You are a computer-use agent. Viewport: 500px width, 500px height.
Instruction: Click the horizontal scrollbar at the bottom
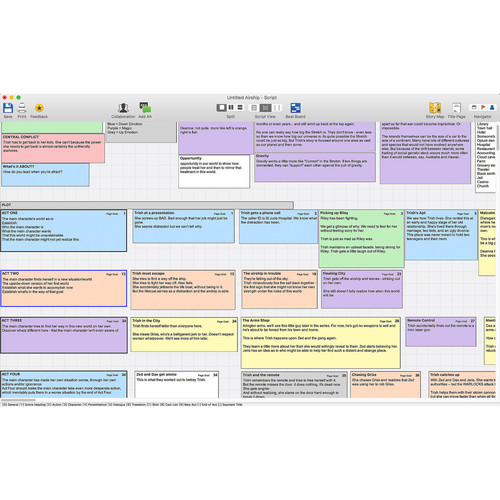(x=18, y=400)
